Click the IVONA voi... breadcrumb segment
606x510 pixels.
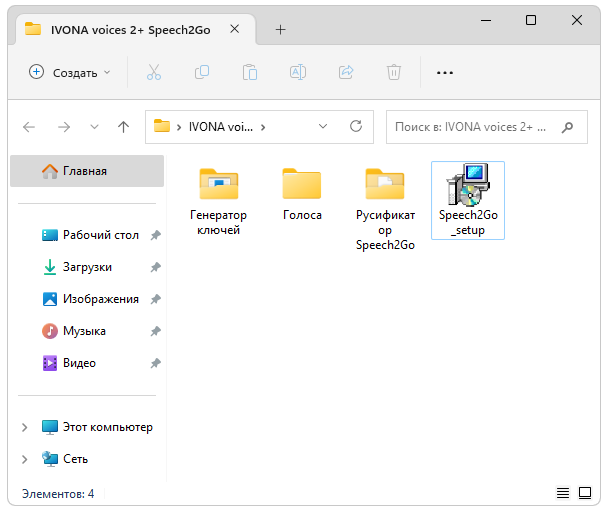[221, 127]
